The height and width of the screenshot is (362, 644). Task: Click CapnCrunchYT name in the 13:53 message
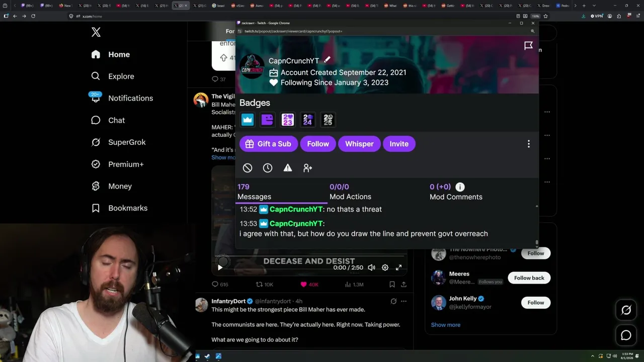[296, 223]
